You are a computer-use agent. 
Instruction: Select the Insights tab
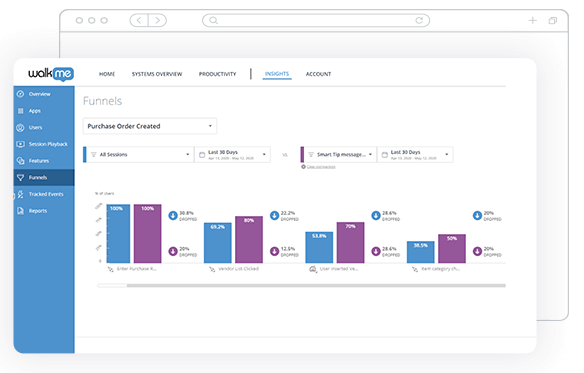coord(277,74)
